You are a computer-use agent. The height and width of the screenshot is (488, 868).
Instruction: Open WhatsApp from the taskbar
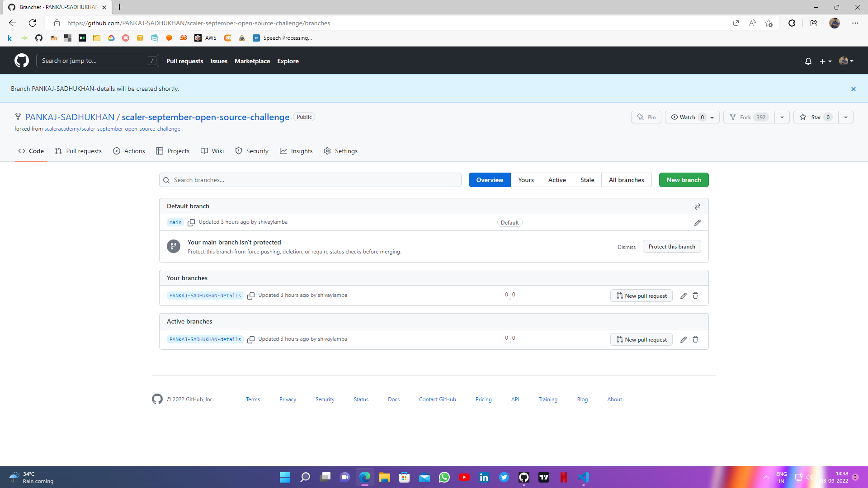pos(444,477)
